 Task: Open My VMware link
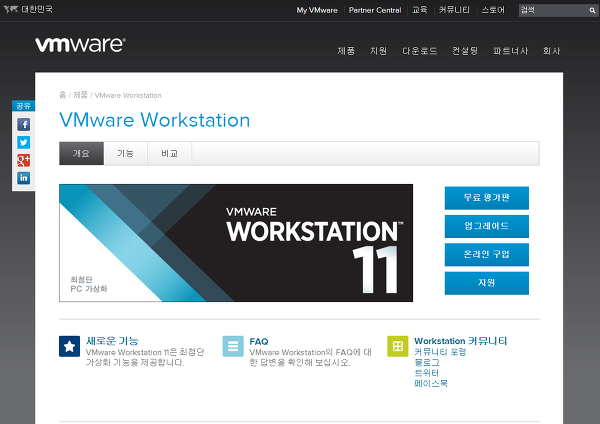click(x=317, y=10)
